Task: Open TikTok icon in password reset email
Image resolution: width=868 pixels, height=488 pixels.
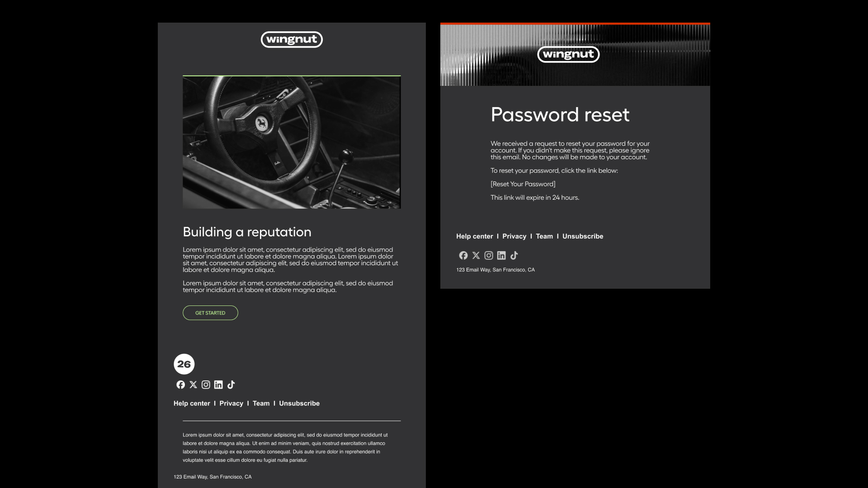Action: click(514, 255)
